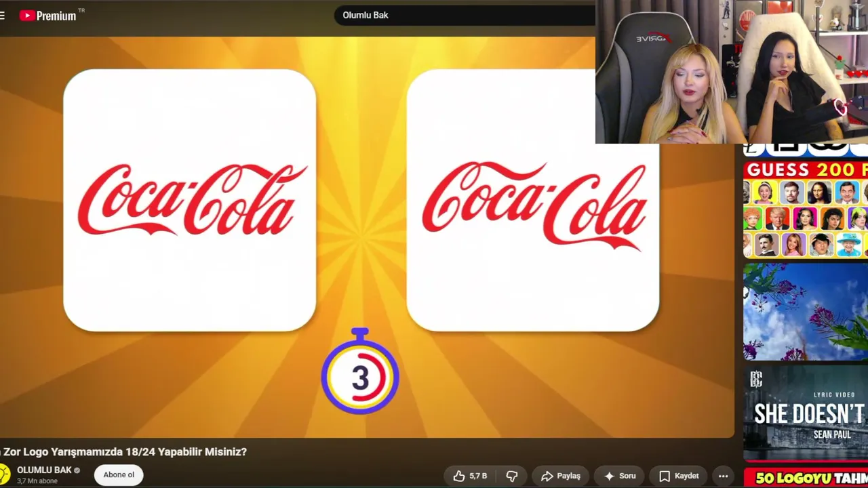Open the OLUMLU BAK channel avatar
The width and height of the screenshot is (868, 488).
click(4, 474)
